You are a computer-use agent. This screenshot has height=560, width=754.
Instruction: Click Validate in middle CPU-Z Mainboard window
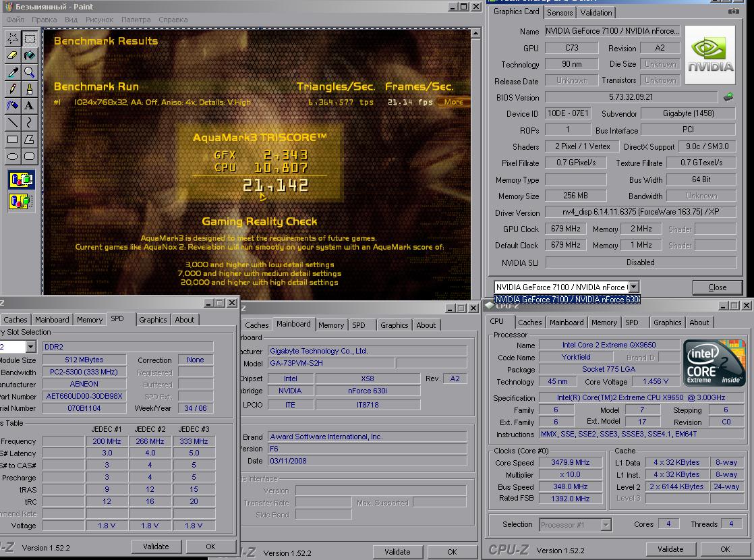coord(397,552)
